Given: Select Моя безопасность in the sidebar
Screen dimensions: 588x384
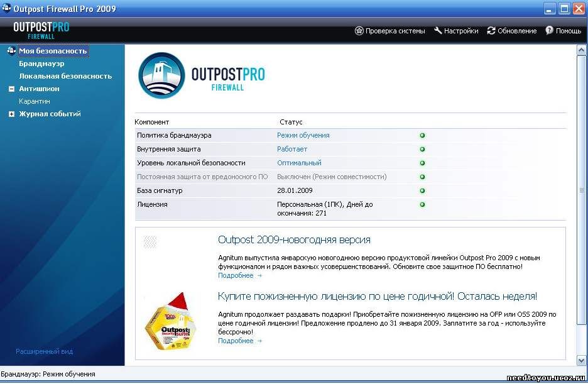Looking at the screenshot, I should 53,51.
